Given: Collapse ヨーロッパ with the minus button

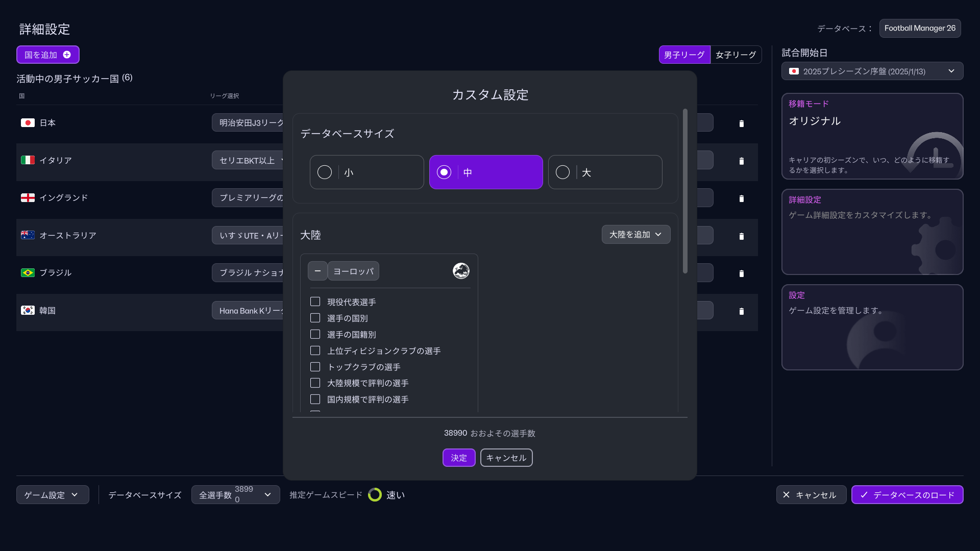Looking at the screenshot, I should pos(317,271).
